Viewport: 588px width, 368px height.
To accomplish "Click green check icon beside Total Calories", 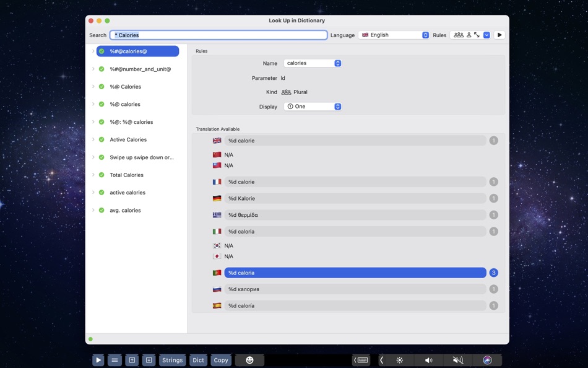I will [102, 175].
